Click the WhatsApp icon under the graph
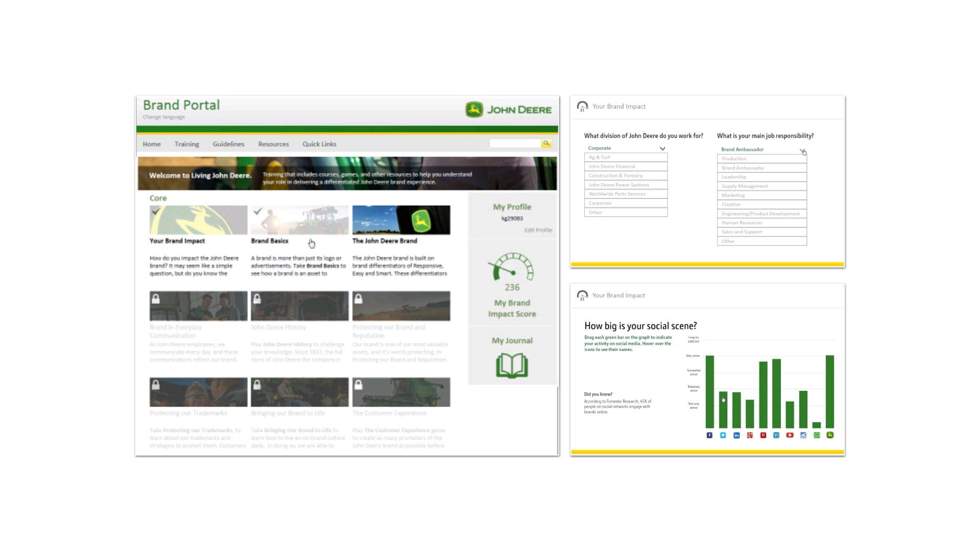This screenshot has width=980, height=551. 817,435
